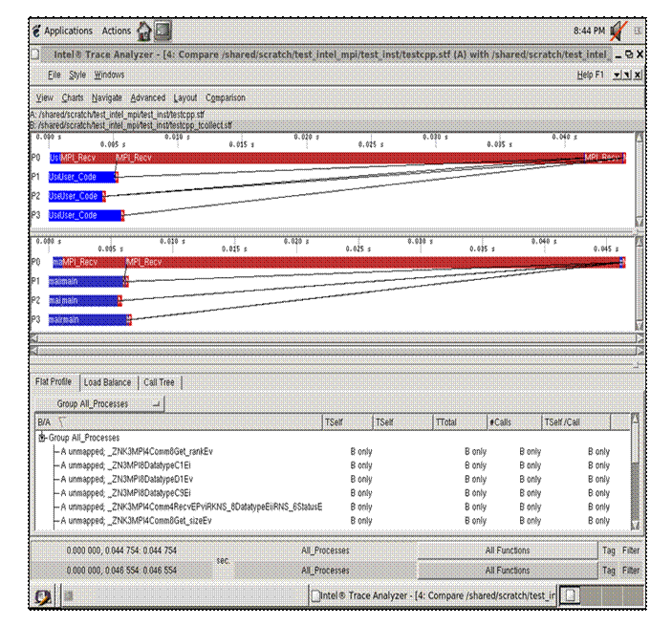Click P1 User_Code bar in upper timeline
672x626 pixels.
coord(82,177)
